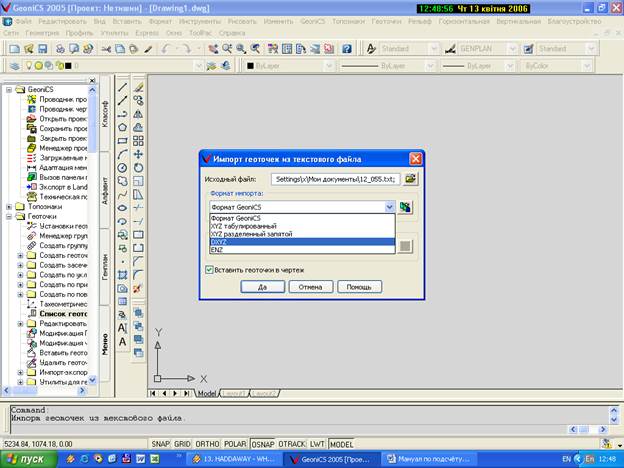Toggle SNAP mode in status bar
The width and height of the screenshot is (624, 468).
pos(160,444)
